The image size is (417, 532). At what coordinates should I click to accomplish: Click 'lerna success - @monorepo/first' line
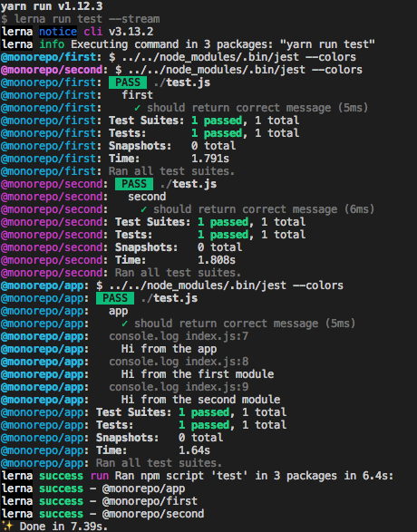pos(99,501)
